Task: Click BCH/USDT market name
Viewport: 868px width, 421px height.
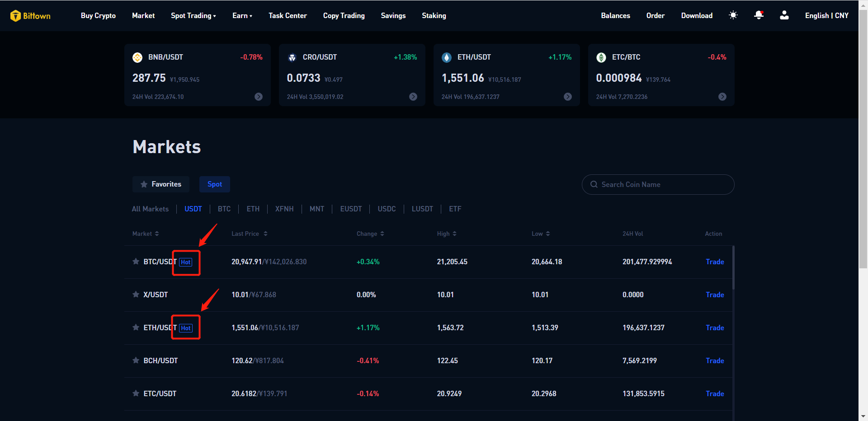Action: click(160, 361)
